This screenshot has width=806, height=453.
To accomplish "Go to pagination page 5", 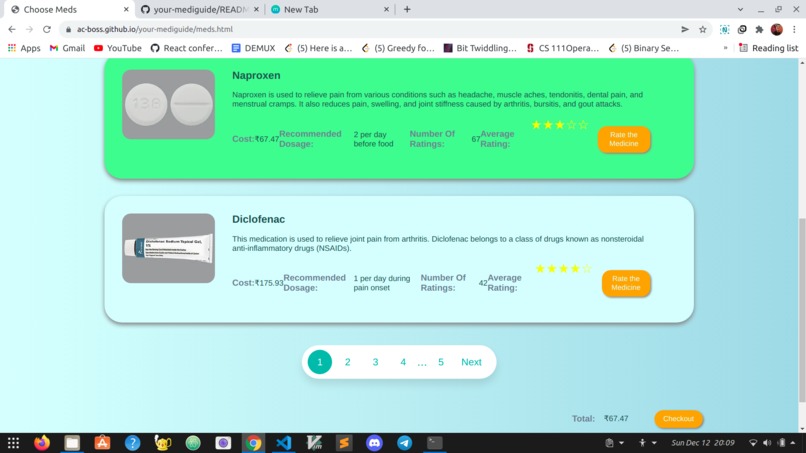I will pyautogui.click(x=441, y=362).
